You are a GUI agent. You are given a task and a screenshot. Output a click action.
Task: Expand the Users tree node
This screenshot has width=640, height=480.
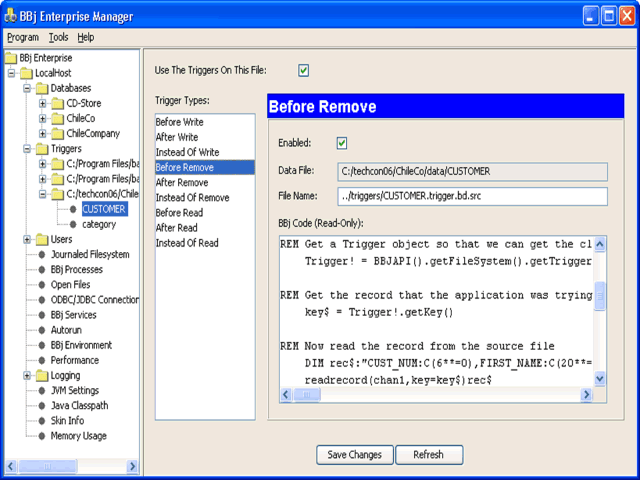pos(27,240)
